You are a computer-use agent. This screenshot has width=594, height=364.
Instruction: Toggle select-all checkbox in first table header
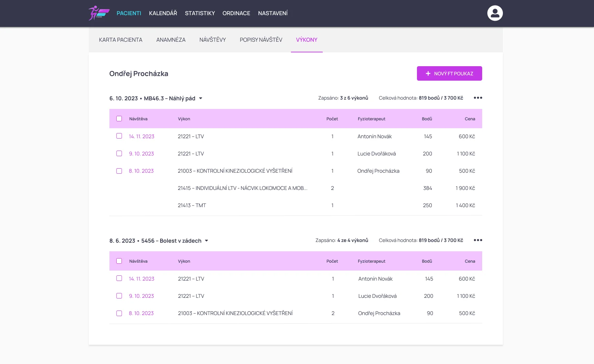pos(119,119)
